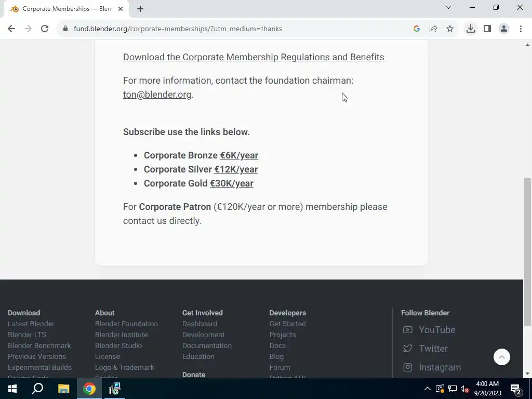Open Blog footer link
This screenshot has width=532, height=399.
pyautogui.click(x=276, y=356)
